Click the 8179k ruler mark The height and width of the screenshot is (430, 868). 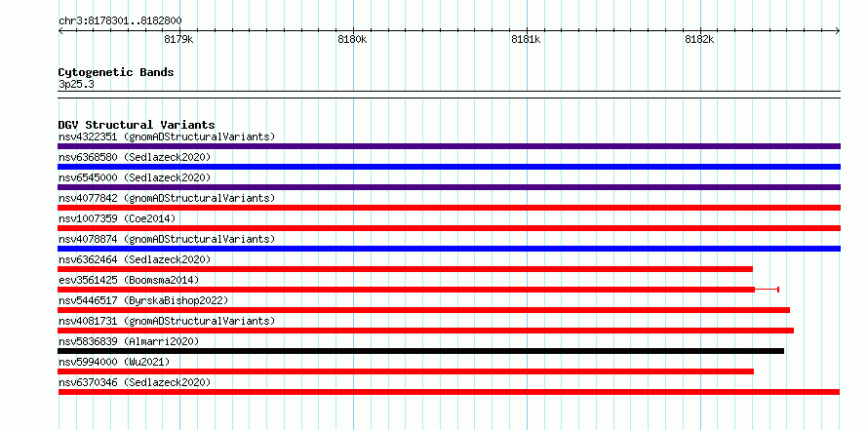(178, 39)
